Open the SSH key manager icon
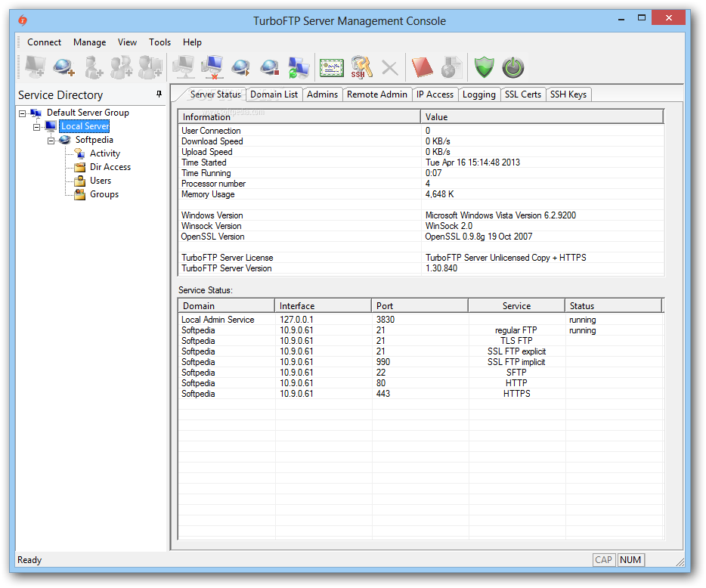 pos(361,68)
